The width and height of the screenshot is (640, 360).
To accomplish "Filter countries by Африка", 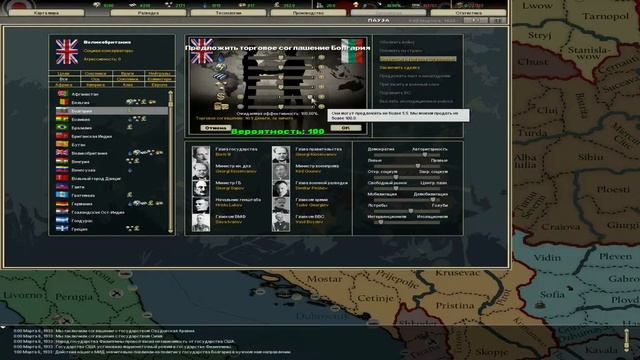I will pyautogui.click(x=63, y=85).
